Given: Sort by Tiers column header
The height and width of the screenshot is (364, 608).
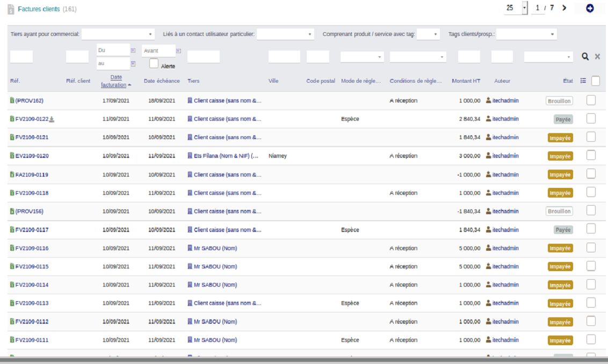Looking at the screenshot, I should coord(193,81).
